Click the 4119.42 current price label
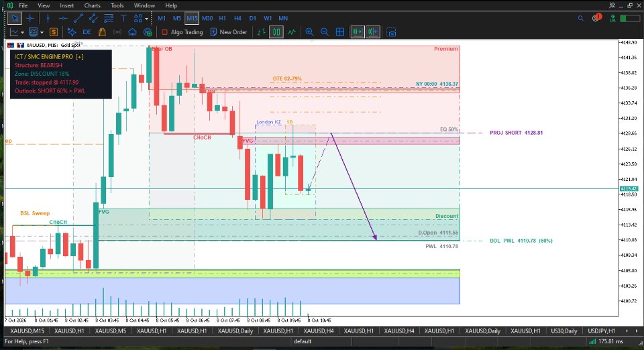This screenshot has width=644, height=350. (x=629, y=189)
